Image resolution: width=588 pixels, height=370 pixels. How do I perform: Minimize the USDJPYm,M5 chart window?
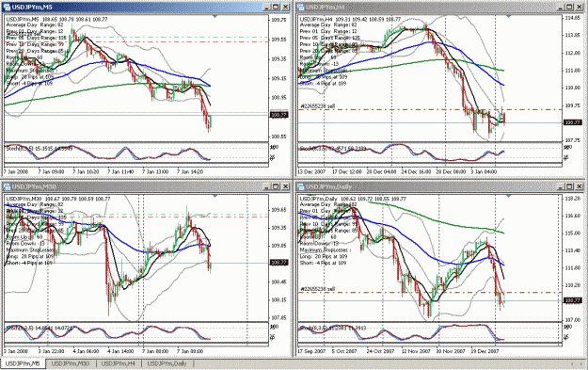[266, 7]
